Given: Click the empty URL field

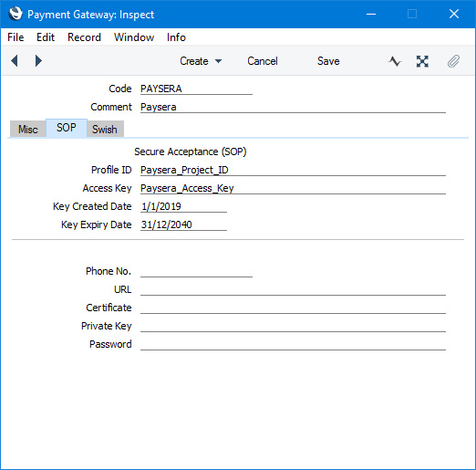Looking at the screenshot, I should pyautogui.click(x=293, y=289).
